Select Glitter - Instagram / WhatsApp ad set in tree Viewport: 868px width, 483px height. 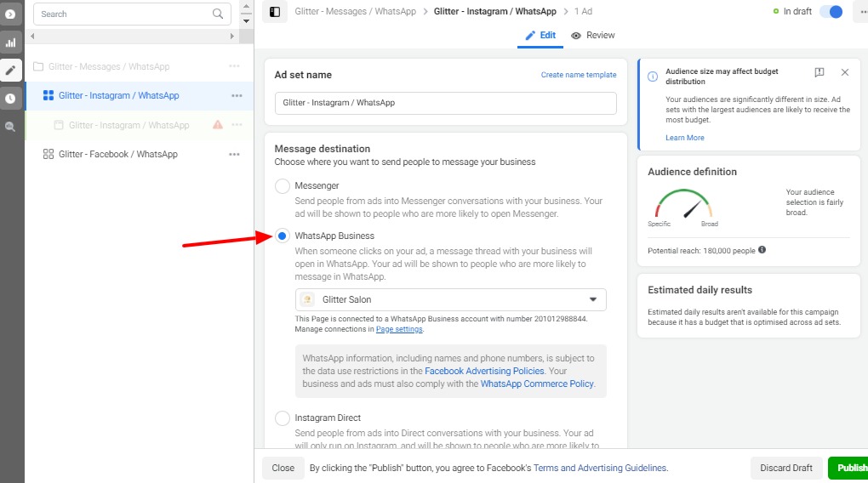click(119, 96)
